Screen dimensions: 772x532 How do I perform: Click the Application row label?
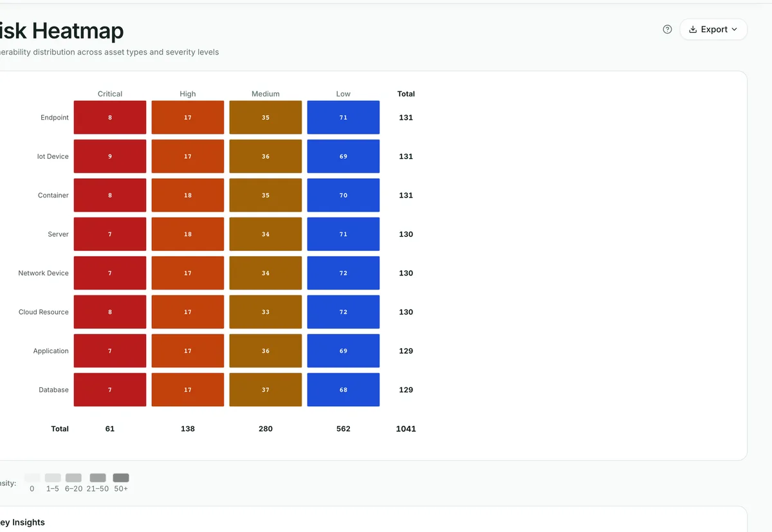tap(51, 351)
